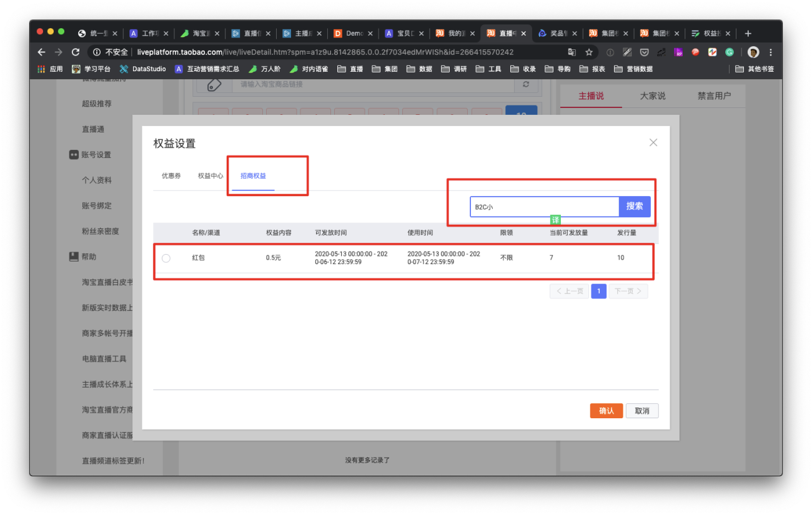Click the 搜索 button

pos(635,206)
